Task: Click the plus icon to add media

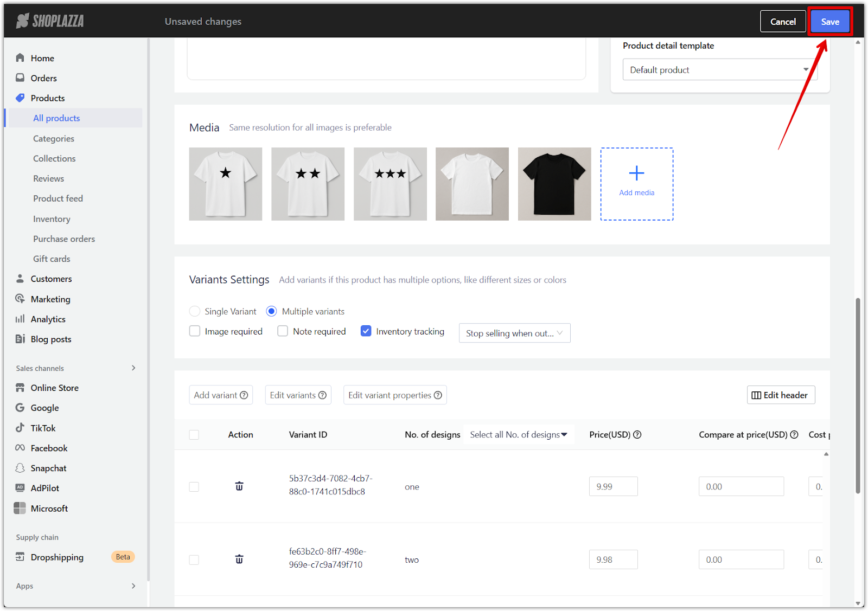Action: coord(636,173)
